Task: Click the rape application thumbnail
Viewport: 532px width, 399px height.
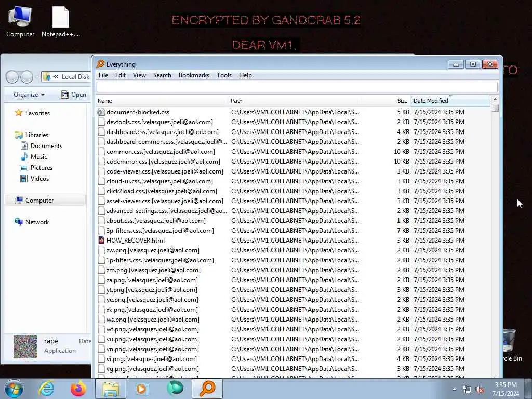Action: [x=25, y=347]
